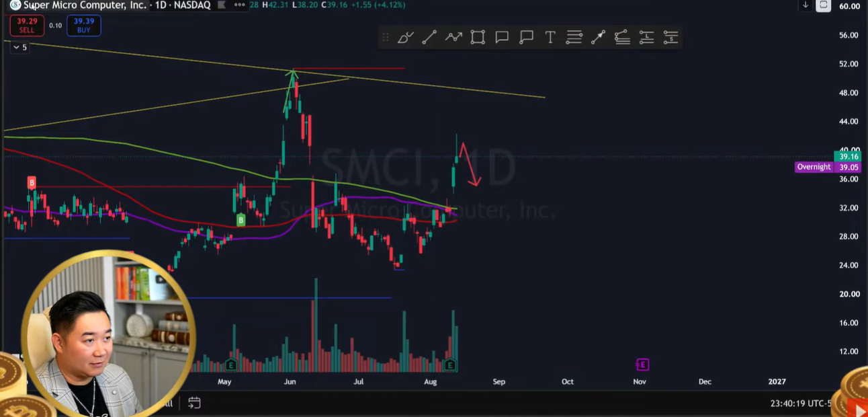Click the 20.00 price axis label
This screenshot has height=417, width=868.
coord(849,294)
